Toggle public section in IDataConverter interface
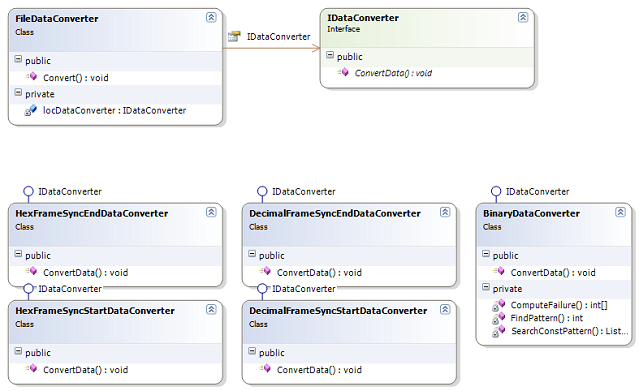The width and height of the screenshot is (639, 391). tap(330, 55)
